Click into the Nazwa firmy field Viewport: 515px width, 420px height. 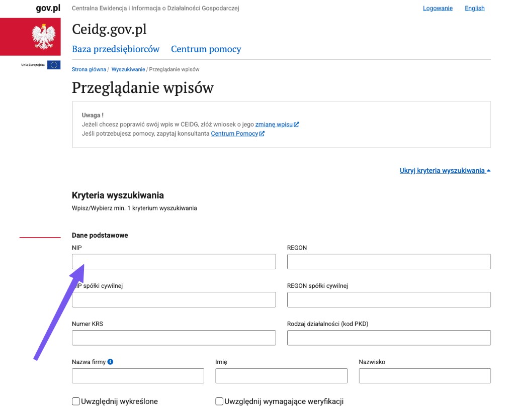coord(138,376)
